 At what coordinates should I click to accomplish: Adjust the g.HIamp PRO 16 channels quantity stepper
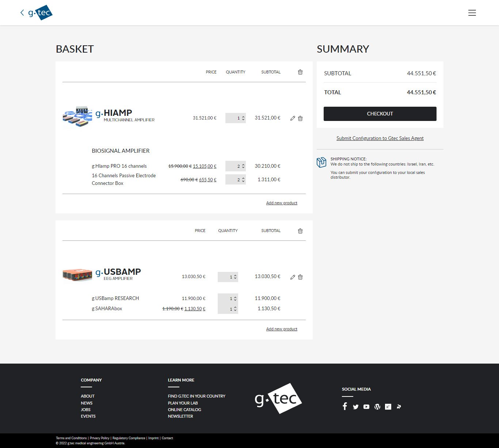tap(243, 166)
